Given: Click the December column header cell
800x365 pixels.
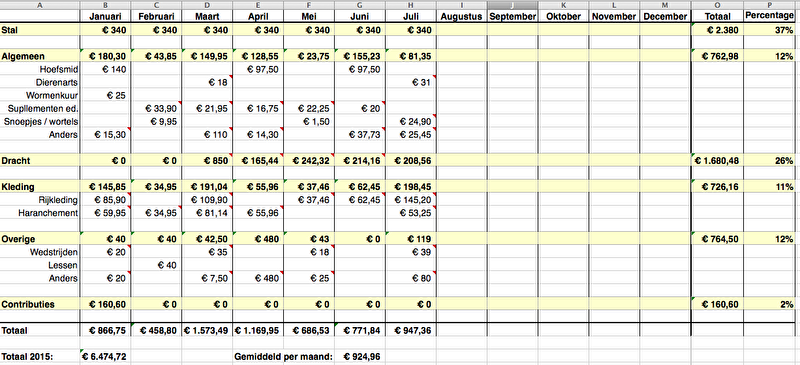Looking at the screenshot, I should pyautogui.click(x=665, y=16).
